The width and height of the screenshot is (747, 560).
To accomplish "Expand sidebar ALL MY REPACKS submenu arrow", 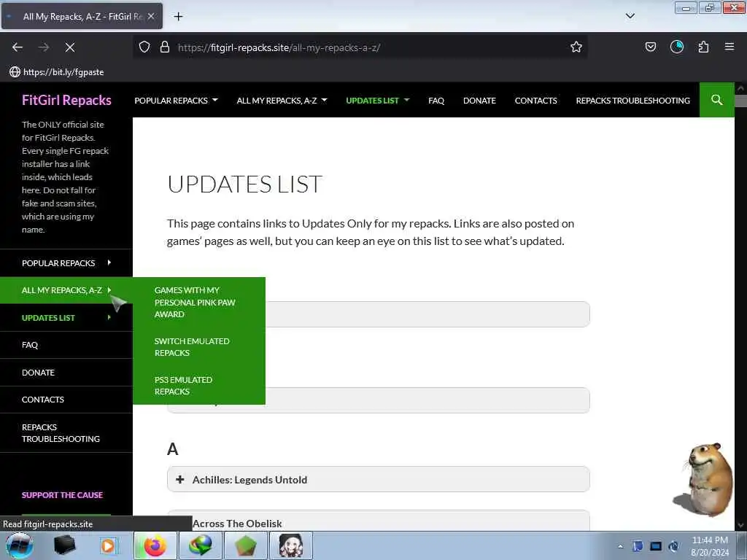I will [109, 289].
